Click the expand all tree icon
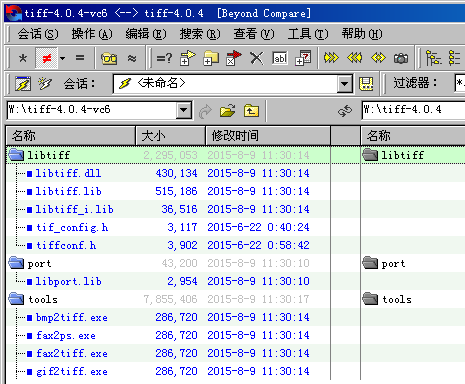This screenshot has width=465, height=384. click(434, 58)
